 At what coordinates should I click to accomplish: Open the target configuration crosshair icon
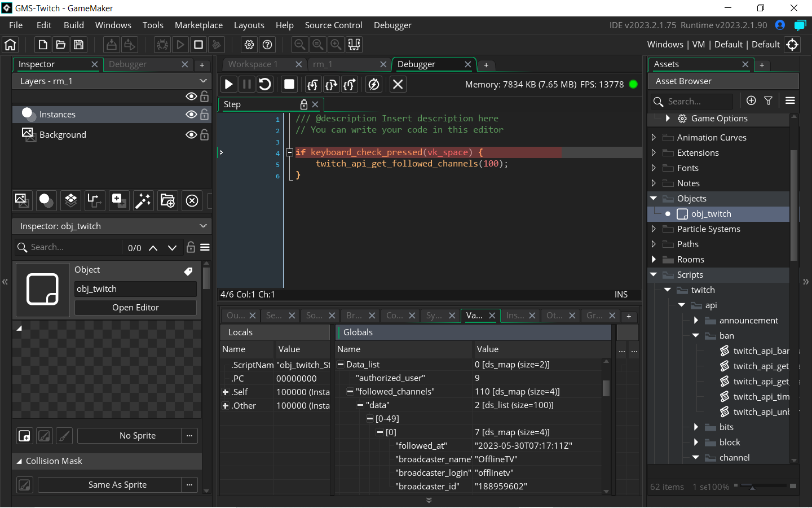tap(792, 45)
